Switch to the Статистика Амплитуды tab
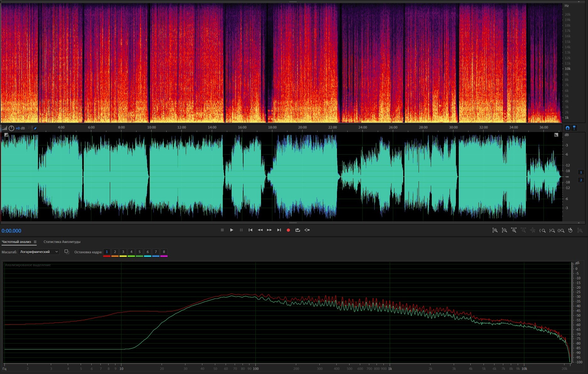The width and height of the screenshot is (588, 374). 62,242
